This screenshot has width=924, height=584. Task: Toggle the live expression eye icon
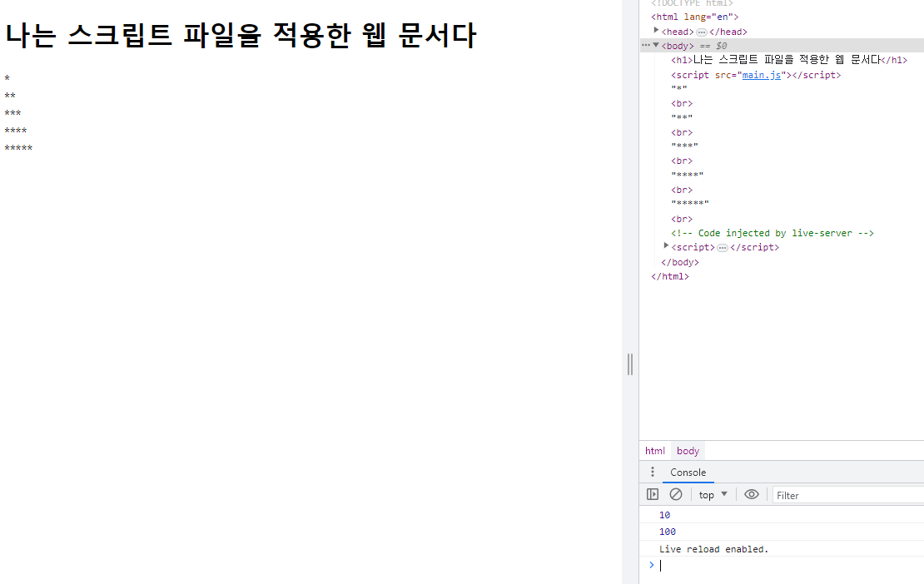tap(752, 494)
